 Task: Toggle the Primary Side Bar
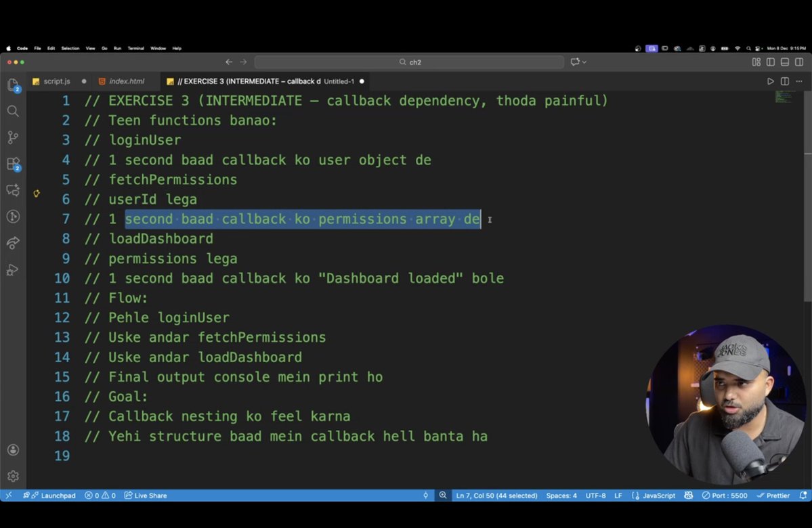771,62
